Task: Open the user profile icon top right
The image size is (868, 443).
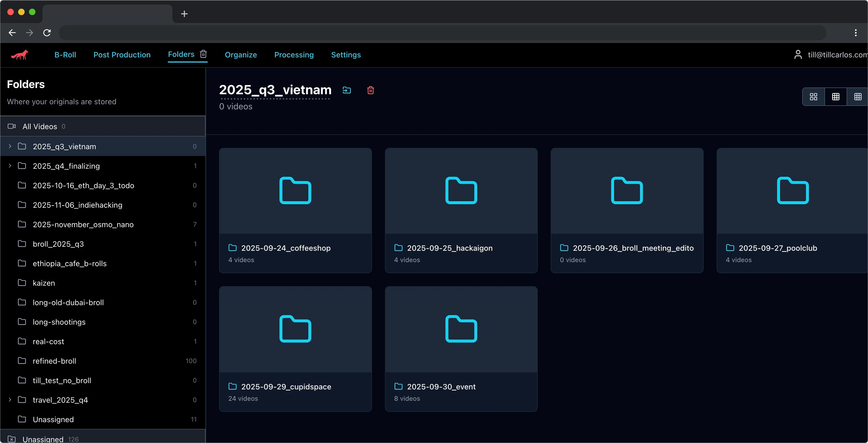Action: [x=798, y=54]
